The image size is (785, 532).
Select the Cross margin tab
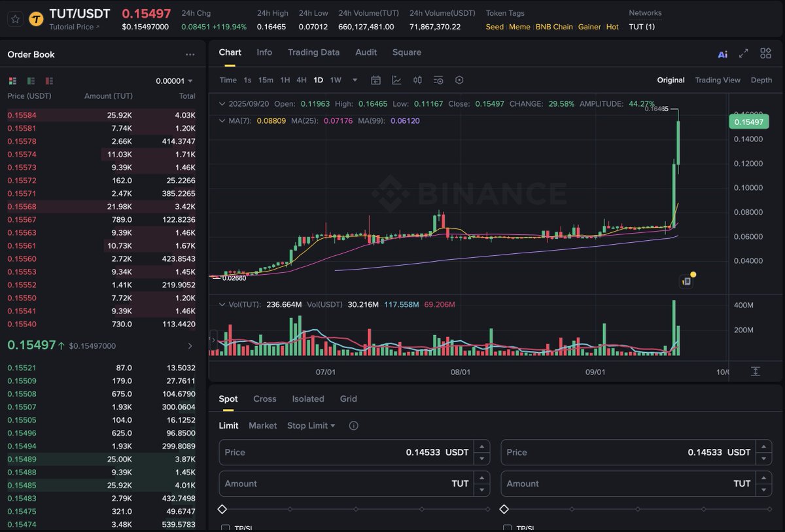click(265, 399)
